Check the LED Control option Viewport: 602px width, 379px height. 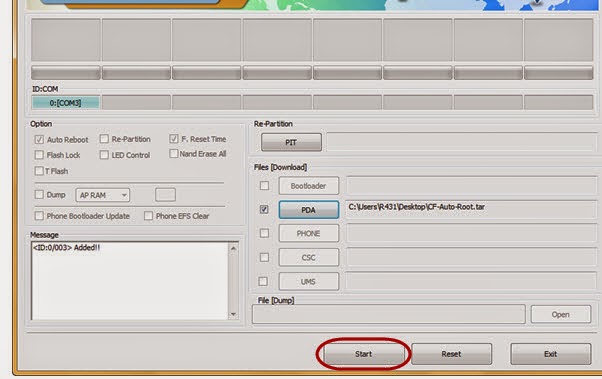tap(104, 155)
